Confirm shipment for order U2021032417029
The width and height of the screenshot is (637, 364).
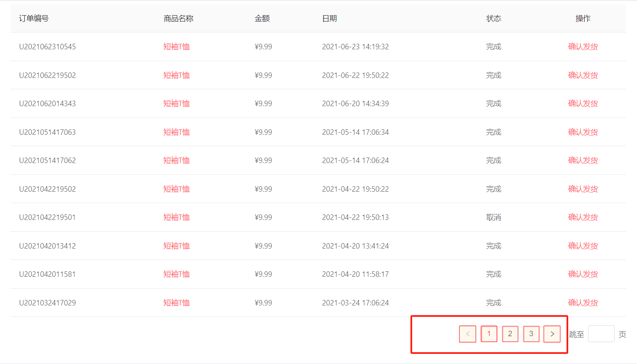point(583,303)
